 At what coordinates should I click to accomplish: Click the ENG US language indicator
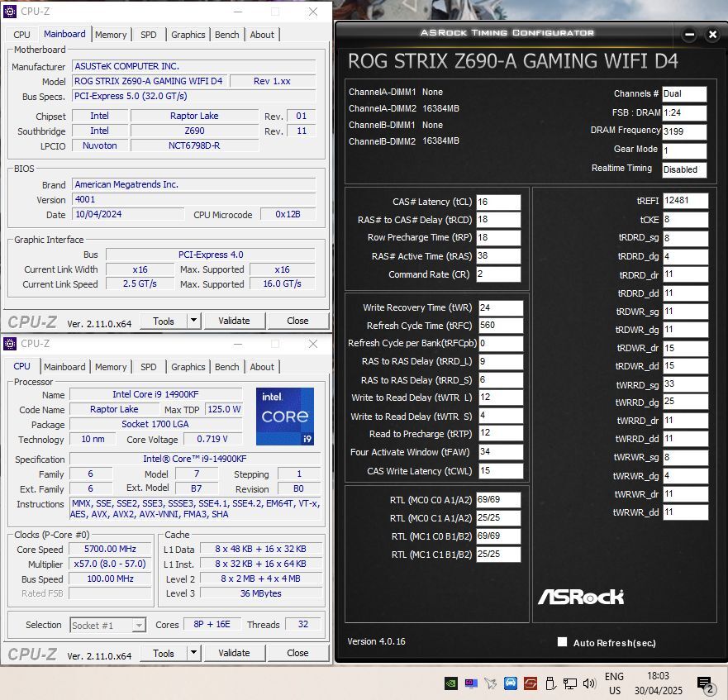pos(614,683)
